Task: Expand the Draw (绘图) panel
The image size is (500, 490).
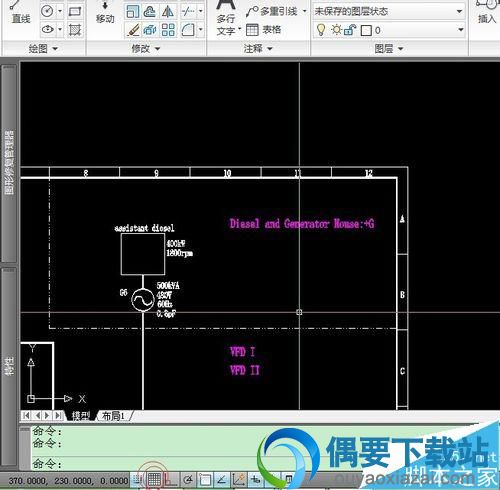Action: tap(43, 49)
